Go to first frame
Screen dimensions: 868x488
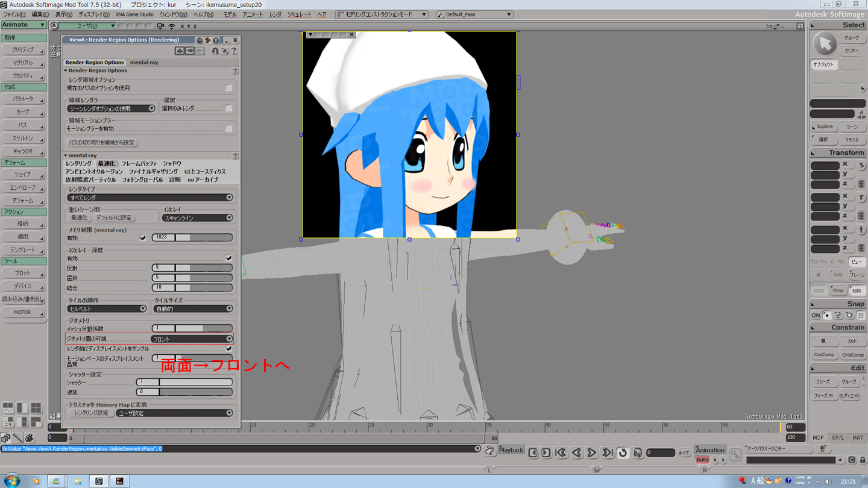pos(561,452)
